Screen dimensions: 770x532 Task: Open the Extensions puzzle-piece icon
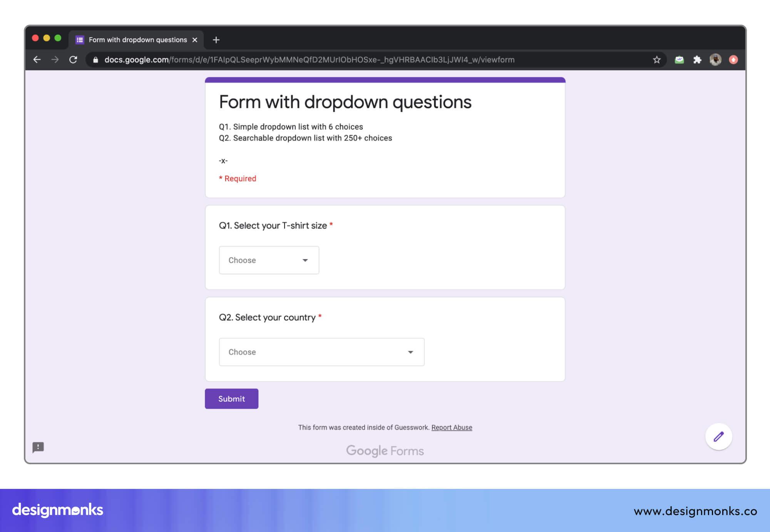pyautogui.click(x=697, y=60)
